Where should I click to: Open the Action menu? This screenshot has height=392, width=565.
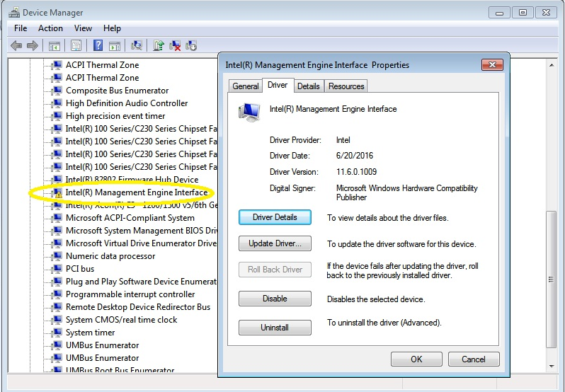click(x=50, y=28)
